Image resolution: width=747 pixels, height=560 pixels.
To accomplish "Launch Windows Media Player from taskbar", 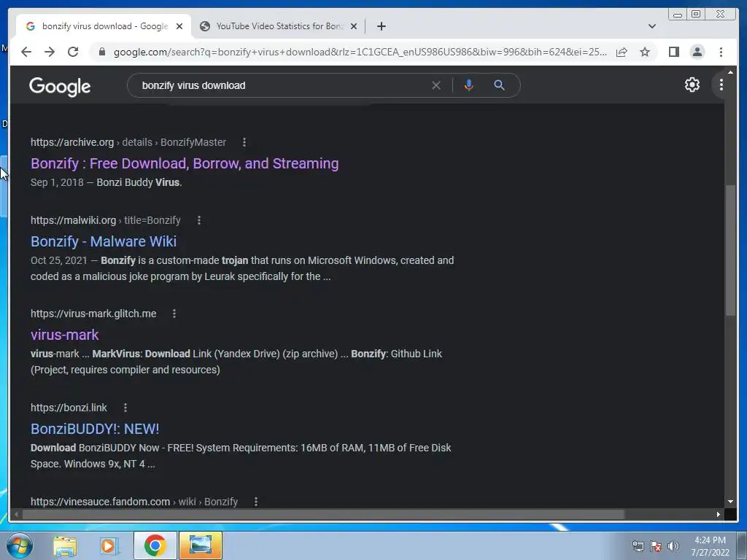I will point(109,545).
